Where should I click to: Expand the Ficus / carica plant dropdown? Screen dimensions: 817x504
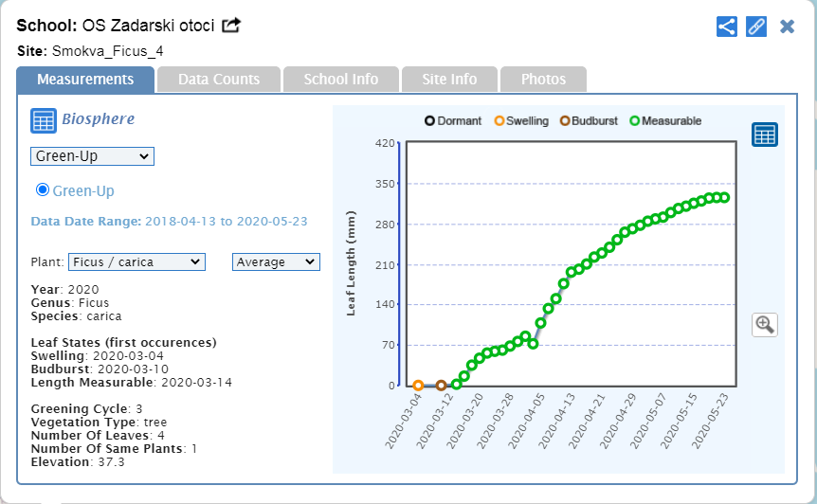(x=136, y=261)
